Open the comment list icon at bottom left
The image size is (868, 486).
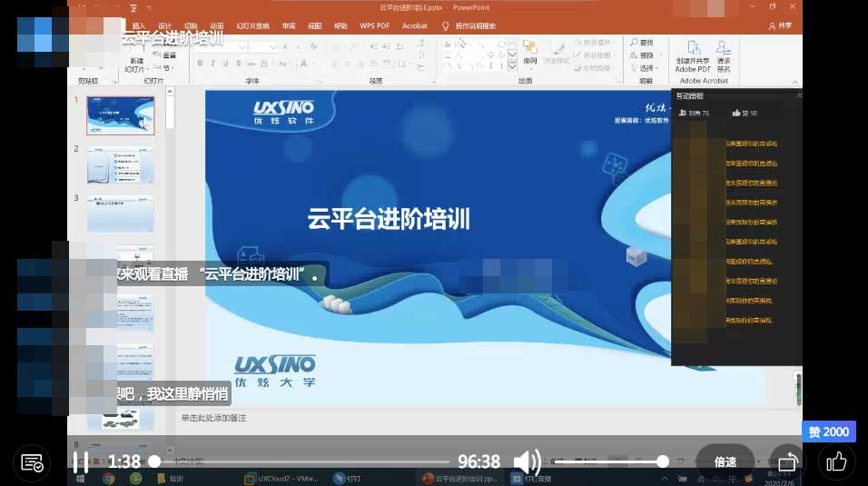click(x=32, y=462)
